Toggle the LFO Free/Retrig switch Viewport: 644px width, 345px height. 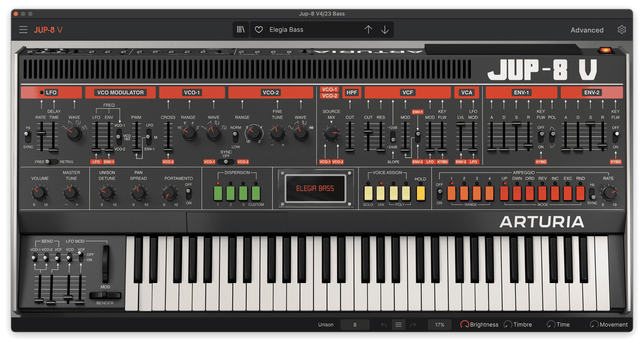(51, 162)
